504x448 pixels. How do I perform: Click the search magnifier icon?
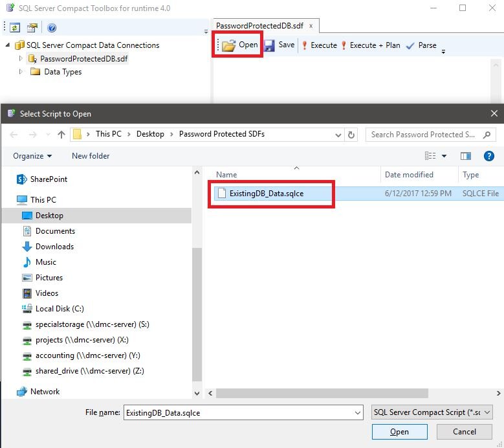click(x=487, y=135)
